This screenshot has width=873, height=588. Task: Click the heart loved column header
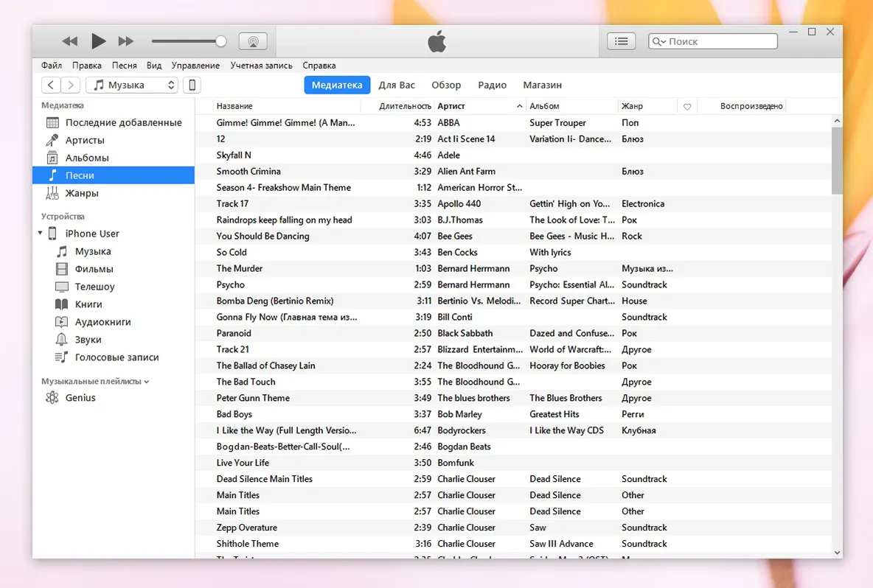(687, 106)
